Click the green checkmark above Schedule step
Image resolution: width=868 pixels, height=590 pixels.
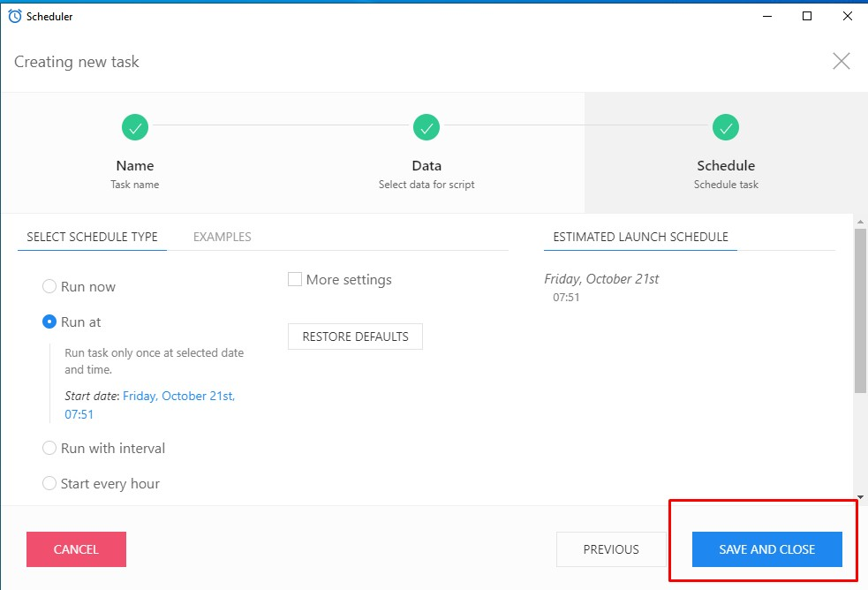(726, 128)
